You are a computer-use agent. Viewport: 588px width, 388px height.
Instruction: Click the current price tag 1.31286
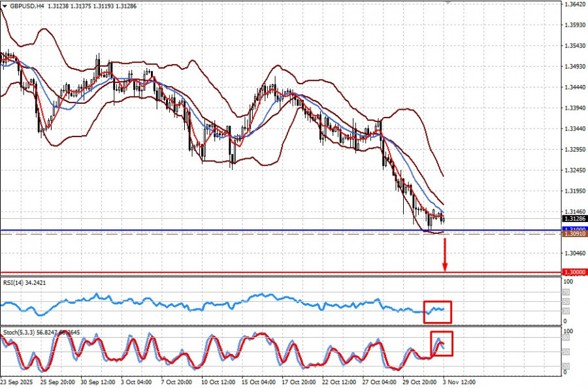(x=574, y=218)
